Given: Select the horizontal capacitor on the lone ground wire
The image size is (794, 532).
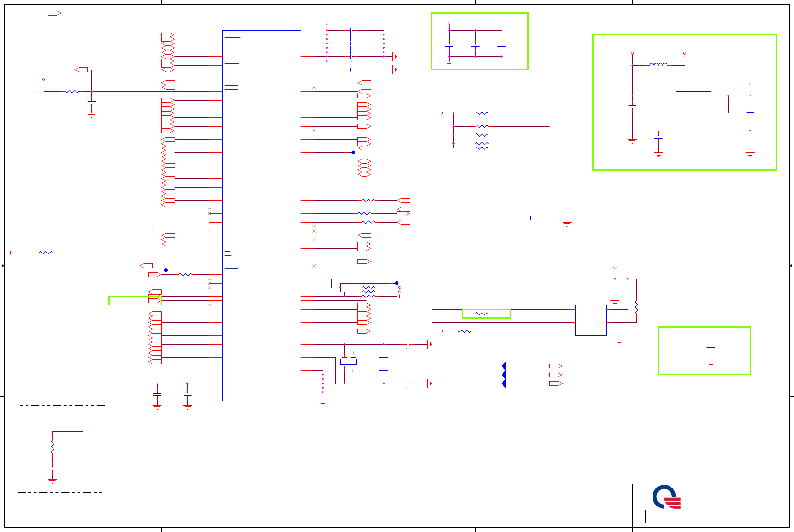Looking at the screenshot, I should tap(530, 218).
